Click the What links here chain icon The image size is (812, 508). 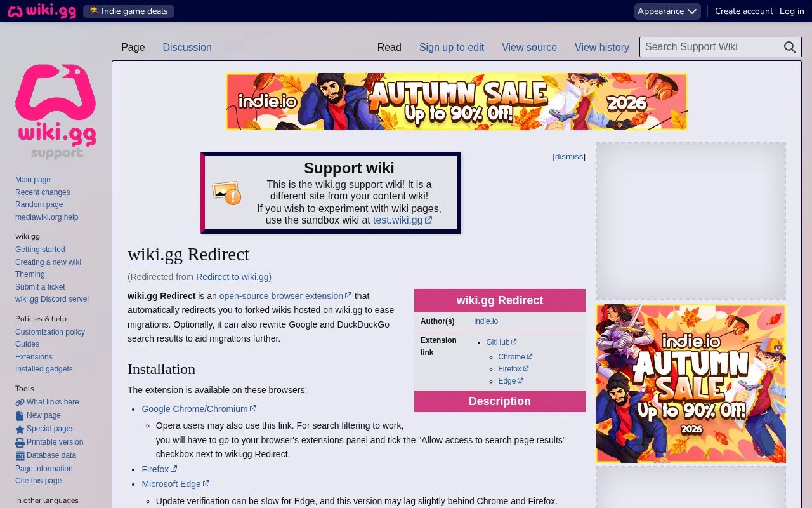tap(20, 402)
